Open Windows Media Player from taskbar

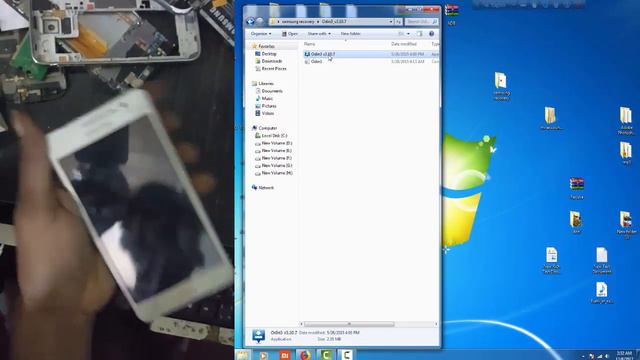(x=263, y=356)
